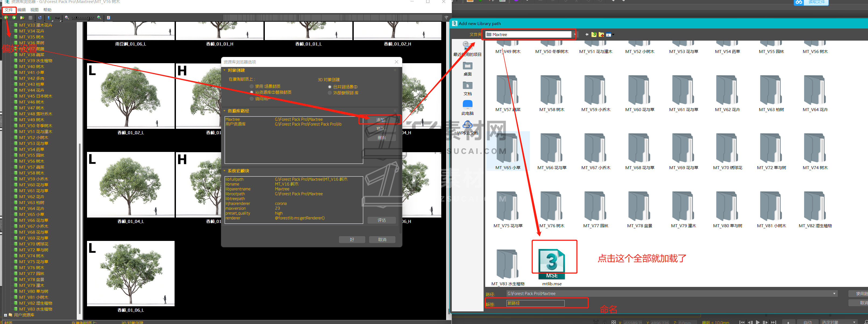868x324 pixels.
Task: Click the zoom out magnifier icon
Action: click(x=67, y=17)
